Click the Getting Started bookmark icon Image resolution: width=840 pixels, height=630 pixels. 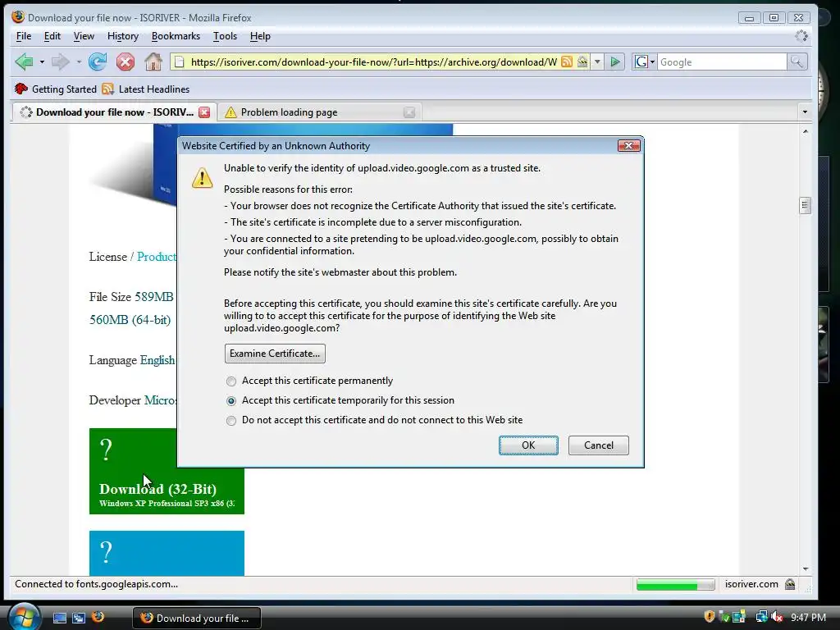point(21,89)
